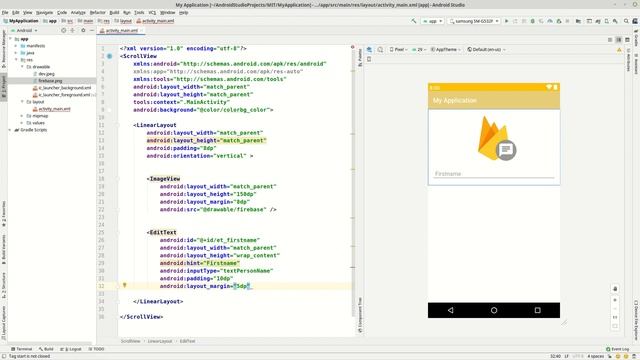The width and height of the screenshot is (640, 360).
Task: Click the yellow warning icon in preview
Action: pos(619,50)
